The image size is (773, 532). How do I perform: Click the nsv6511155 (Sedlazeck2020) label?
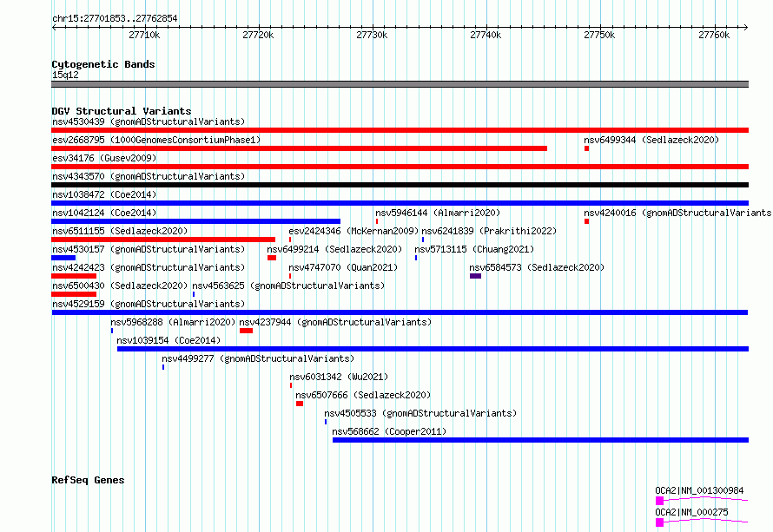pos(120,231)
